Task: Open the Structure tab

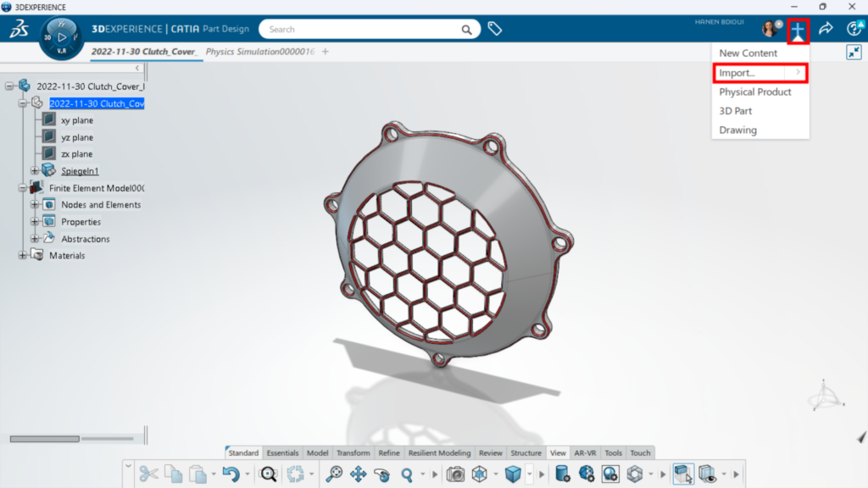Action: pos(526,452)
